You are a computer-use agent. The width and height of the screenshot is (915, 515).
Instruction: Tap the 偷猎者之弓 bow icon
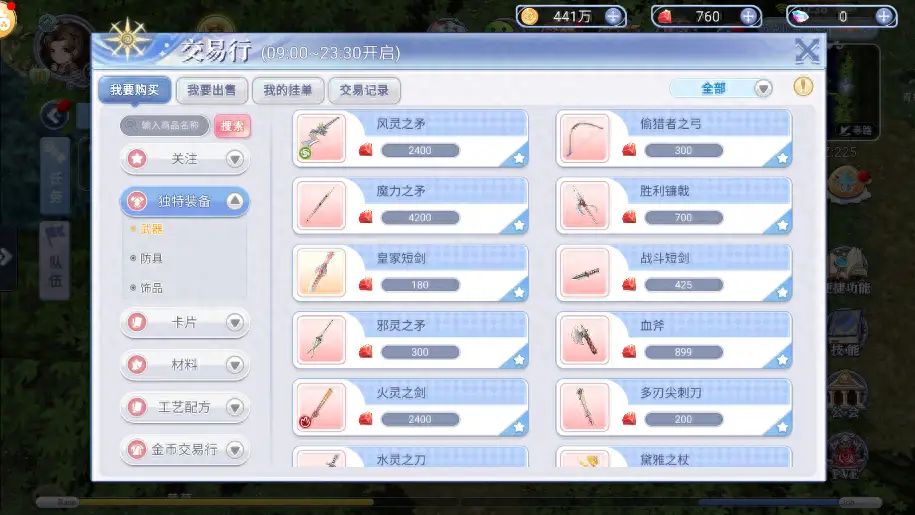pos(584,138)
